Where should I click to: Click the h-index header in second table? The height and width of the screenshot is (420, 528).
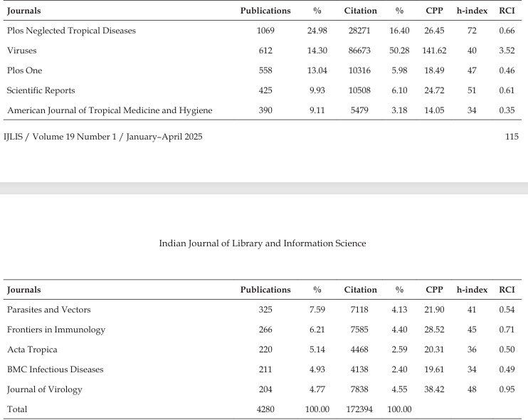pyautogui.click(x=472, y=290)
